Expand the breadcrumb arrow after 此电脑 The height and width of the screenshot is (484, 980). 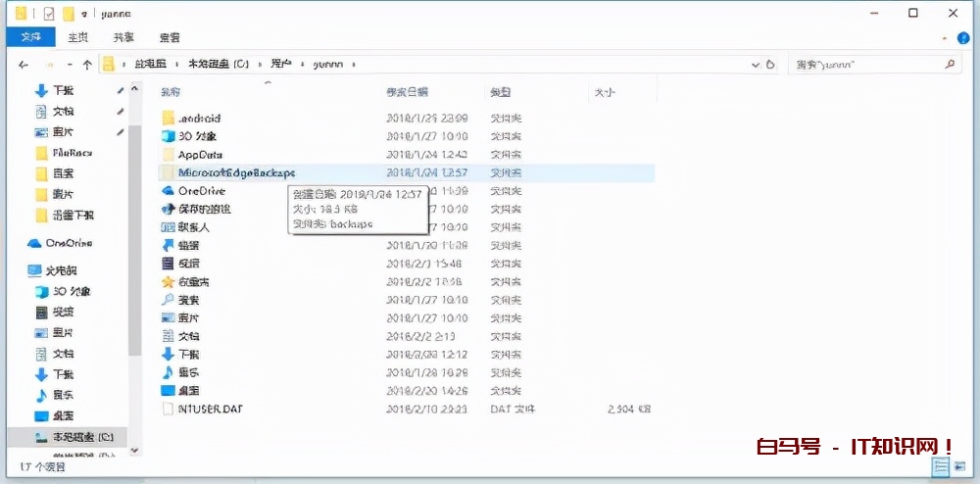176,65
